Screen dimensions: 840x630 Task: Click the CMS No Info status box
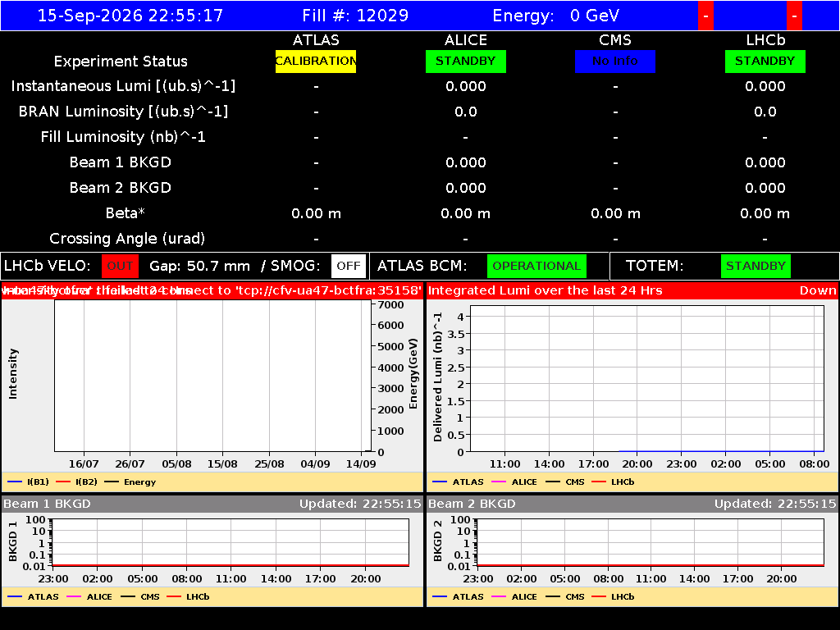coord(615,62)
